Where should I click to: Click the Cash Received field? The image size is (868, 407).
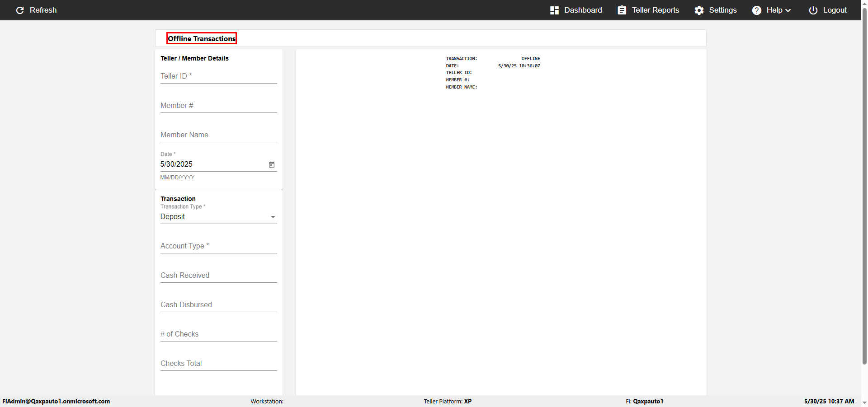tap(218, 276)
